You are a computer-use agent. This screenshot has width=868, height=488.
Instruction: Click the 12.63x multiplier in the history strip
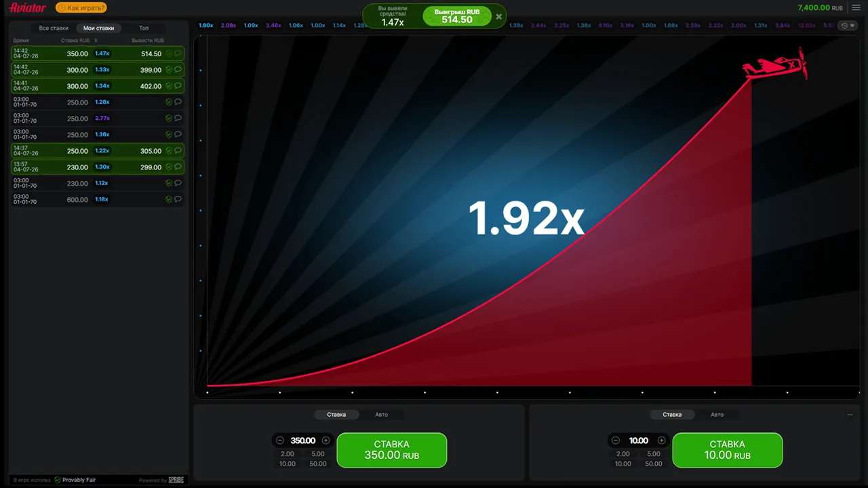(807, 25)
